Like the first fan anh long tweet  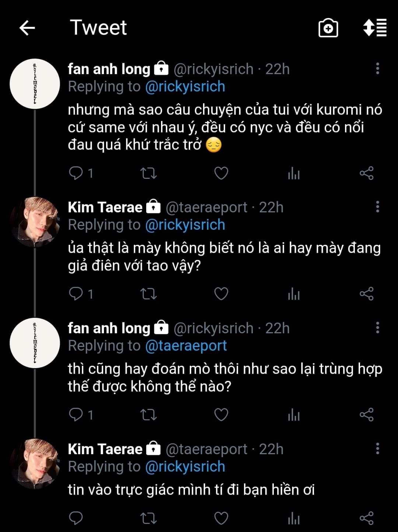point(221,173)
